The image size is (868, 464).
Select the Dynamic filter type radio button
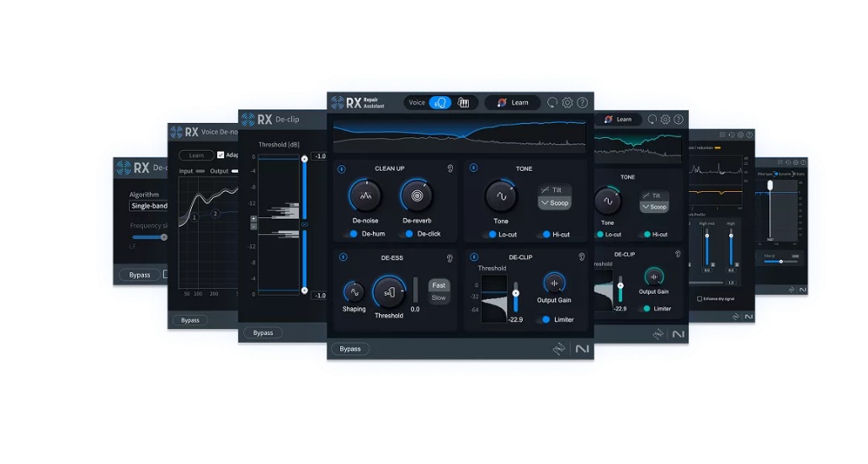click(x=777, y=173)
